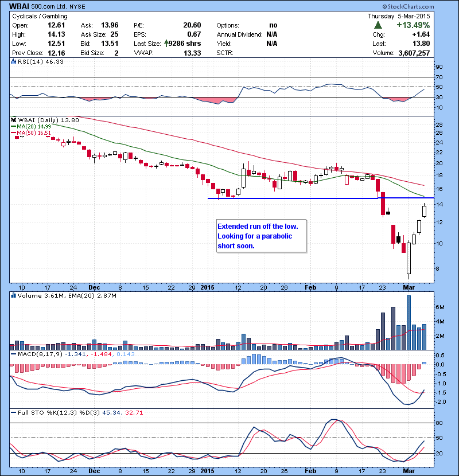Image resolution: width=459 pixels, height=476 pixels.
Task: Click the company name 500.com Ltd.
Action: (49, 6)
